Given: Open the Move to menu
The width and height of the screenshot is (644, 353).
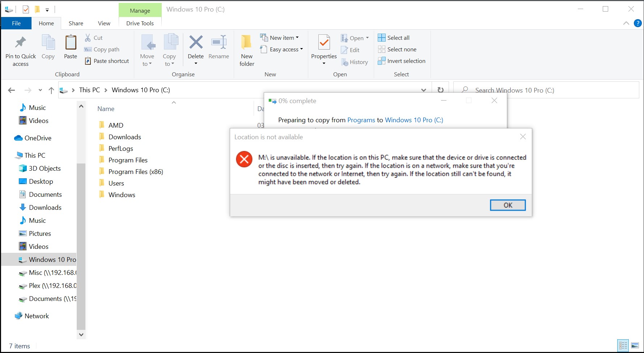Looking at the screenshot, I should (x=147, y=51).
